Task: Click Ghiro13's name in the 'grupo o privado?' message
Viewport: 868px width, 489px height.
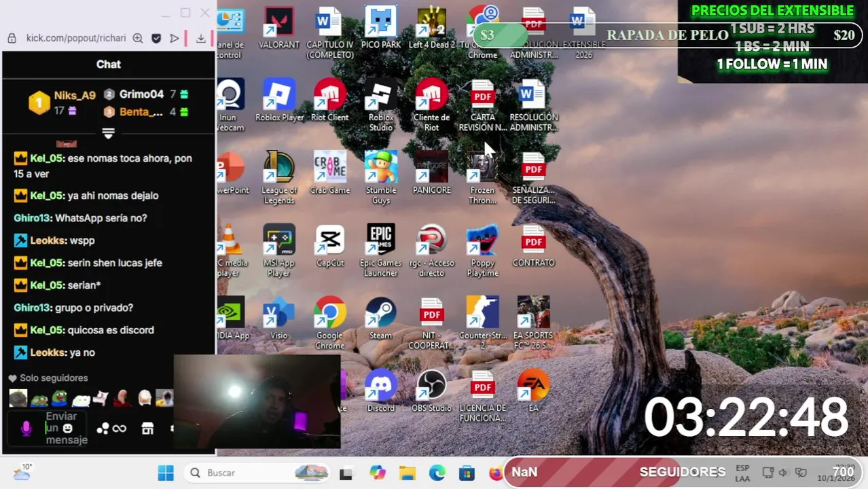Action: 33,308
